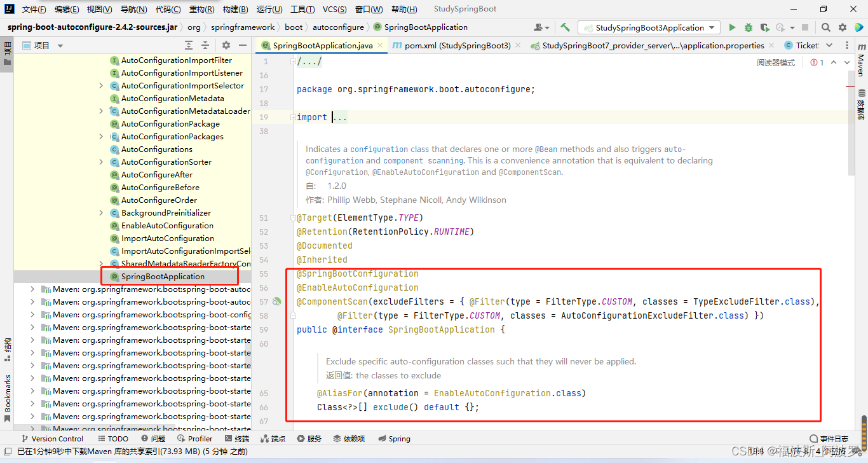Open Search Everywhere magnifier icon
Image resolution: width=868 pixels, height=463 pixels.
pos(825,27)
